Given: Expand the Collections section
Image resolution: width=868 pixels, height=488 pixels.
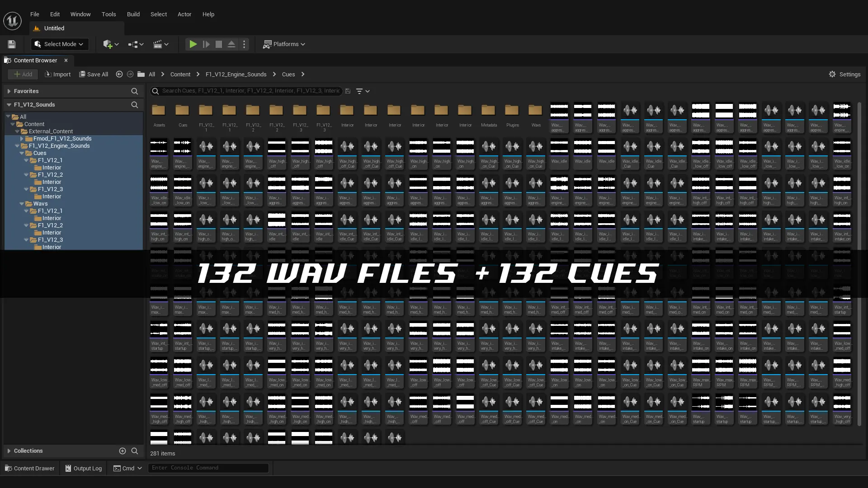Looking at the screenshot, I should (x=9, y=451).
